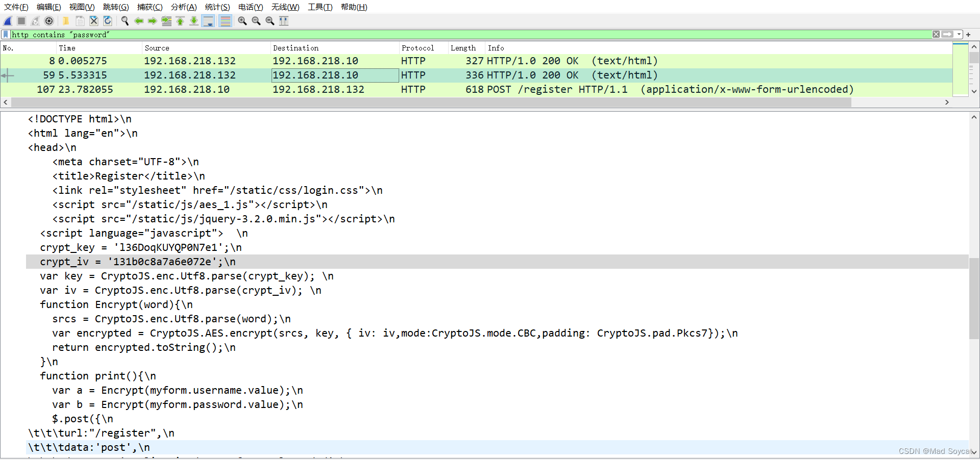Reload this capture file
980x460 pixels.
(107, 21)
